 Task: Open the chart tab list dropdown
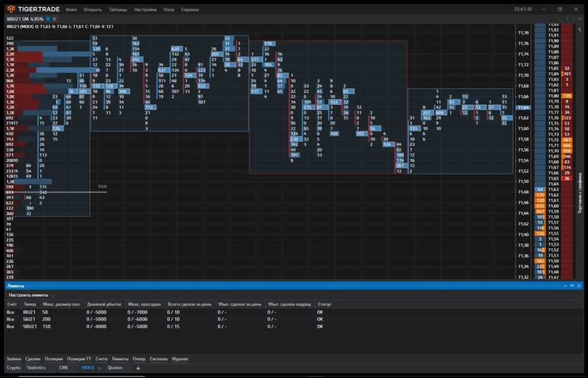point(580,19)
